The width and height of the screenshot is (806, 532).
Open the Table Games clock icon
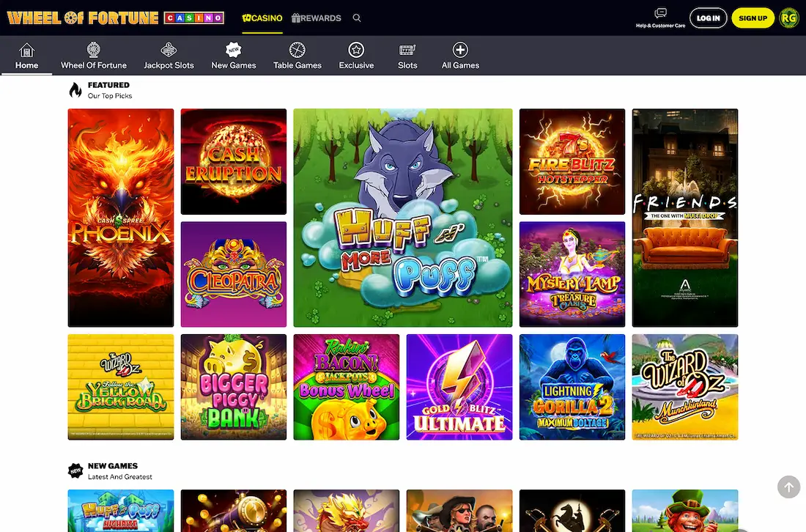[x=297, y=50]
